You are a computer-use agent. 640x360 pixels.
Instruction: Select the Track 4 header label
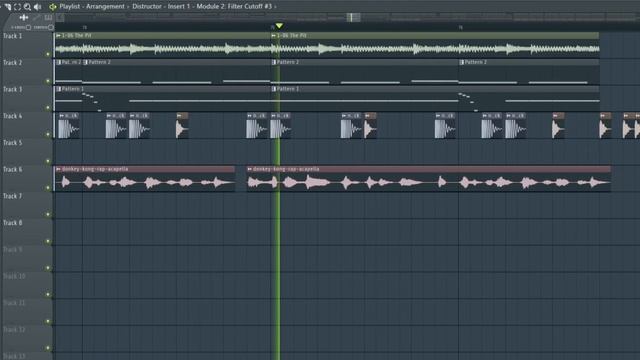13,116
